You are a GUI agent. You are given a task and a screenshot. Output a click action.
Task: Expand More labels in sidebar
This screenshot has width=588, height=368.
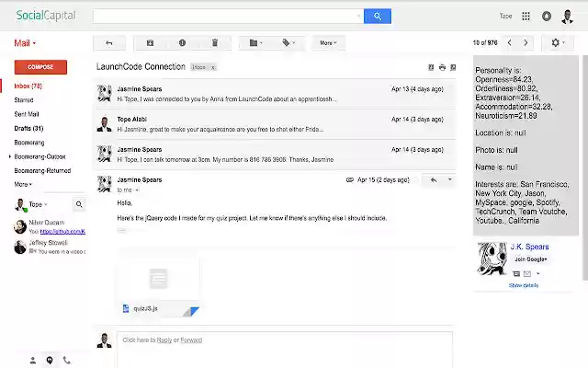coord(23,184)
